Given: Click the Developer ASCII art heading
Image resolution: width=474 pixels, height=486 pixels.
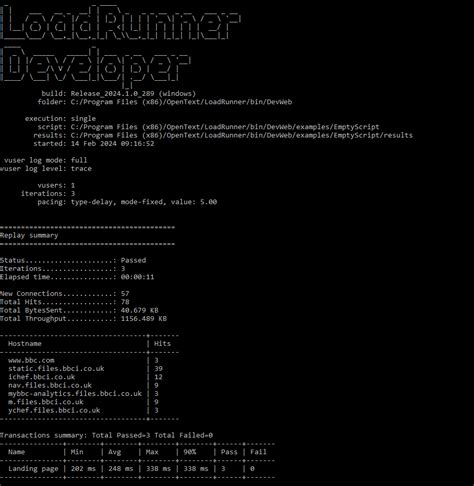Looking at the screenshot, I should coord(96,64).
